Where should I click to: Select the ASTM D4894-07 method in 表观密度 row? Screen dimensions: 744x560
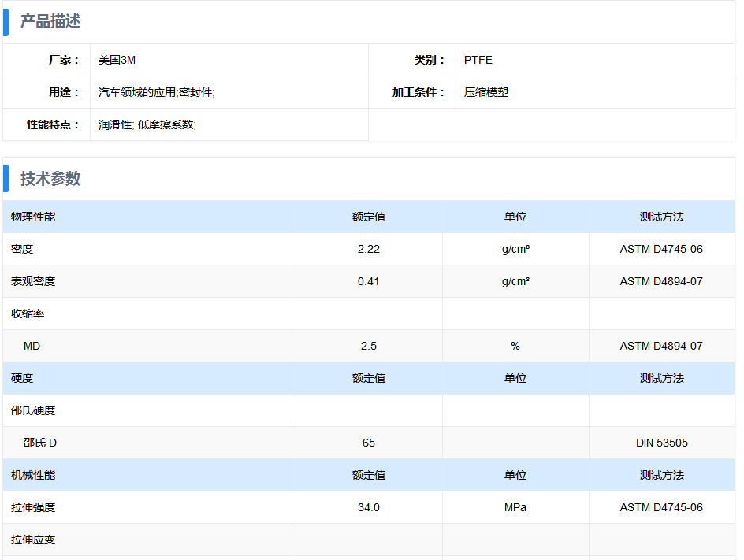(661, 281)
